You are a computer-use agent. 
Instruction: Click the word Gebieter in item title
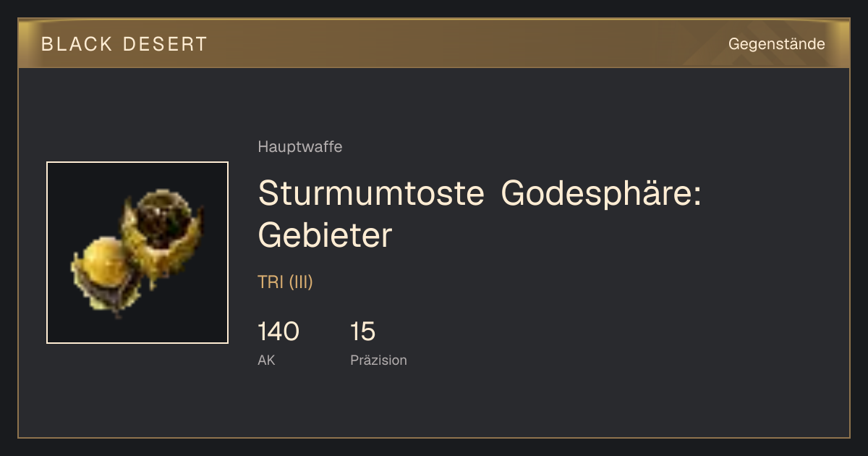[325, 235]
